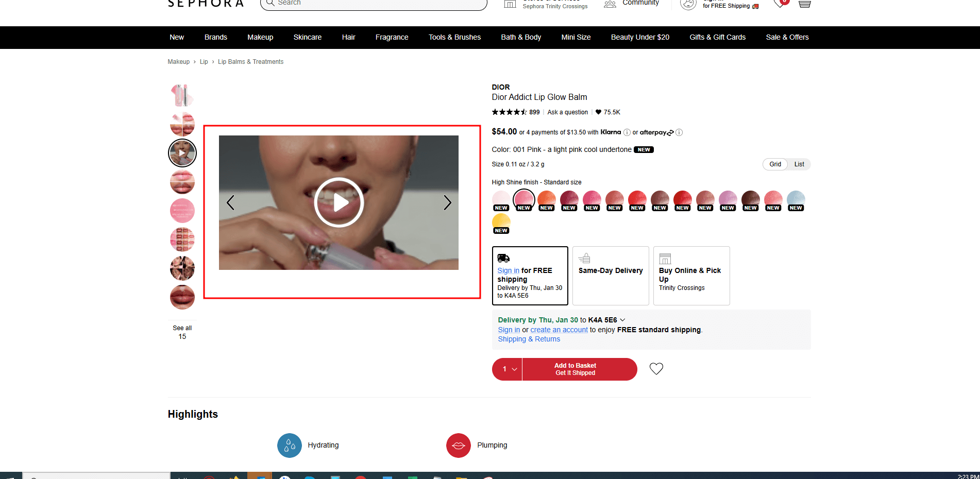This screenshot has height=479, width=980.
Task: Open the Fragrance menu item
Action: (392, 37)
